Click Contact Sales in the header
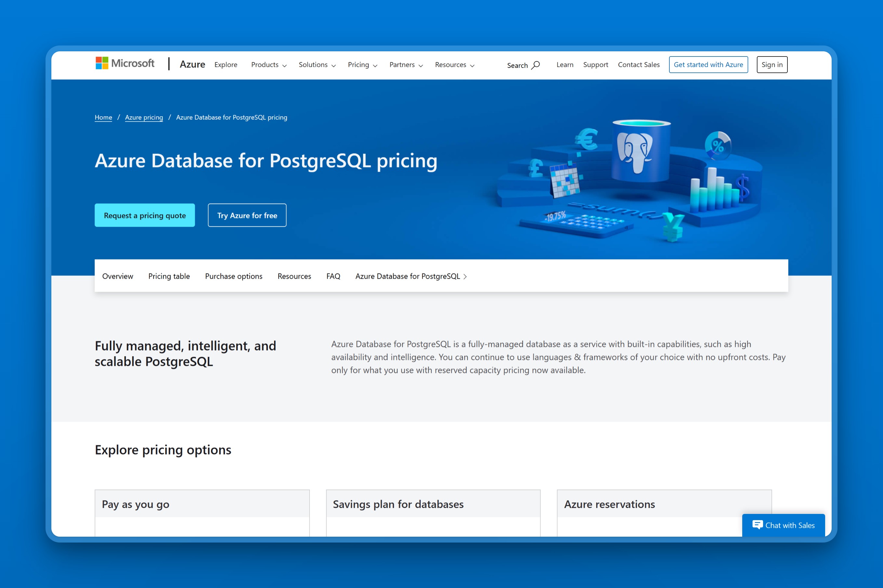 (x=639, y=65)
